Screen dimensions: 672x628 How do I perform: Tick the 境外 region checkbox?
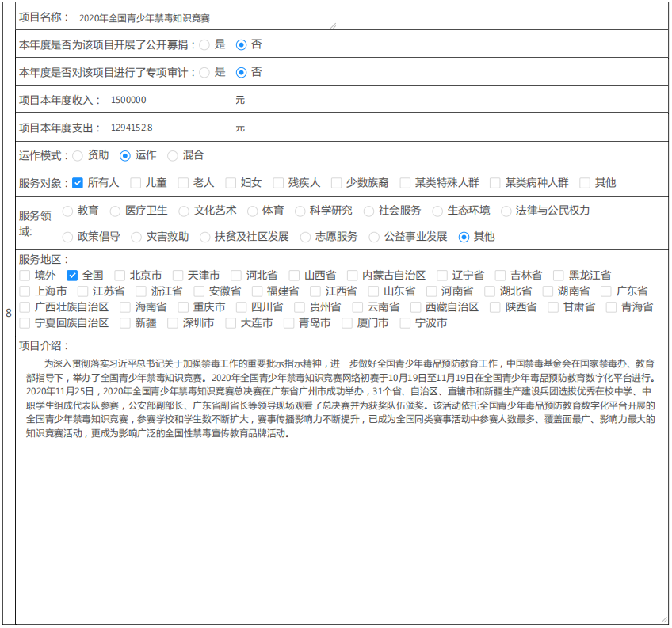[25, 276]
